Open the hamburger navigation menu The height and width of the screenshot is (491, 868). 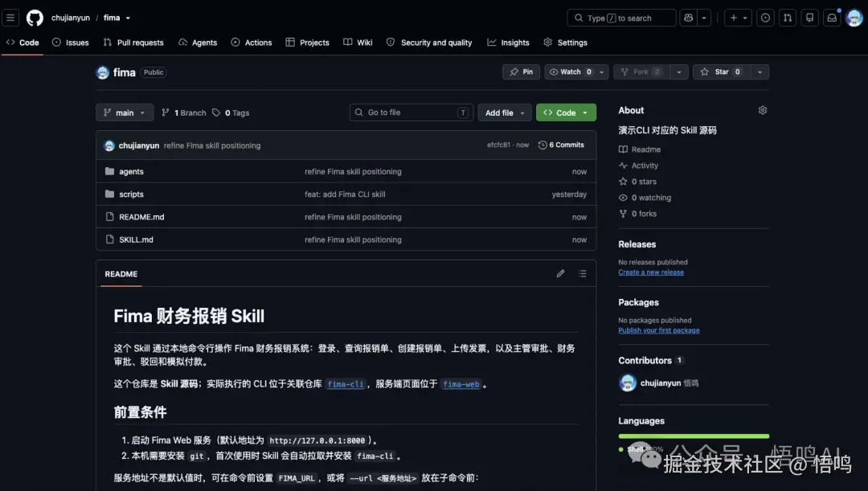coord(10,18)
